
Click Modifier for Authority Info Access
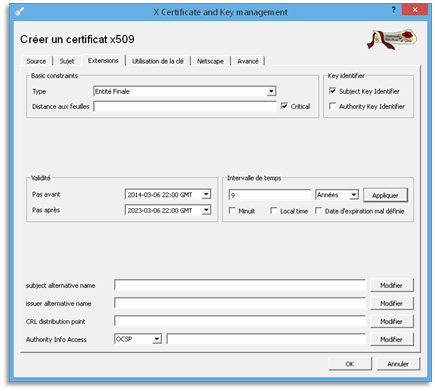[392, 340]
